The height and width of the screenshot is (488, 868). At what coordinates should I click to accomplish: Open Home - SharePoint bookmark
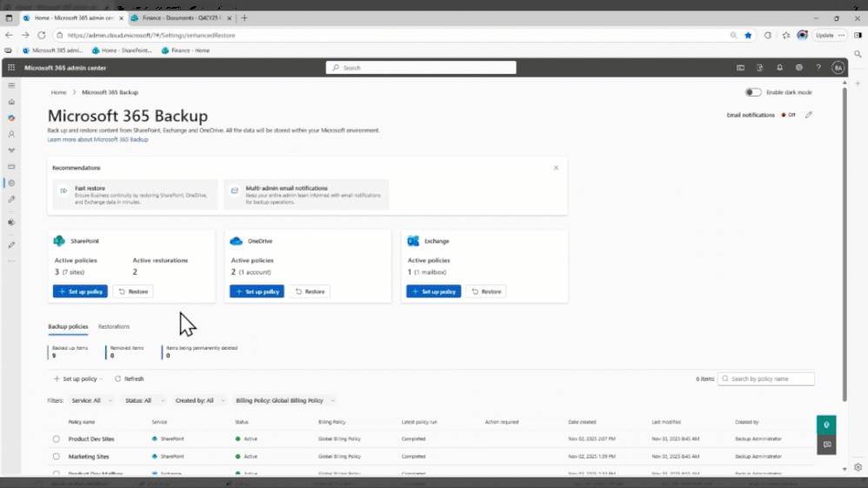(x=122, y=50)
